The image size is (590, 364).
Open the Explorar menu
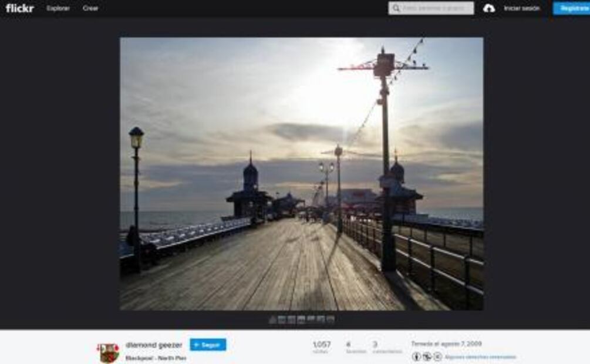58,8
